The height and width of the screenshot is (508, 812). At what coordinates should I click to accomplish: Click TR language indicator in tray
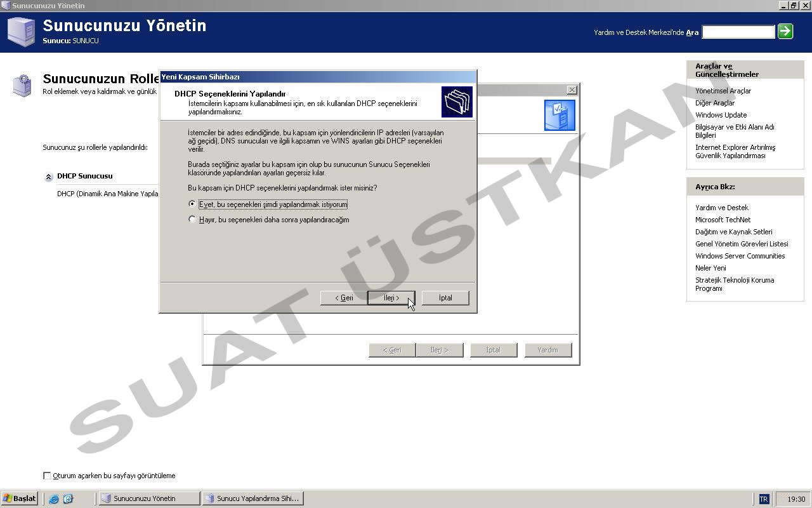(764, 499)
